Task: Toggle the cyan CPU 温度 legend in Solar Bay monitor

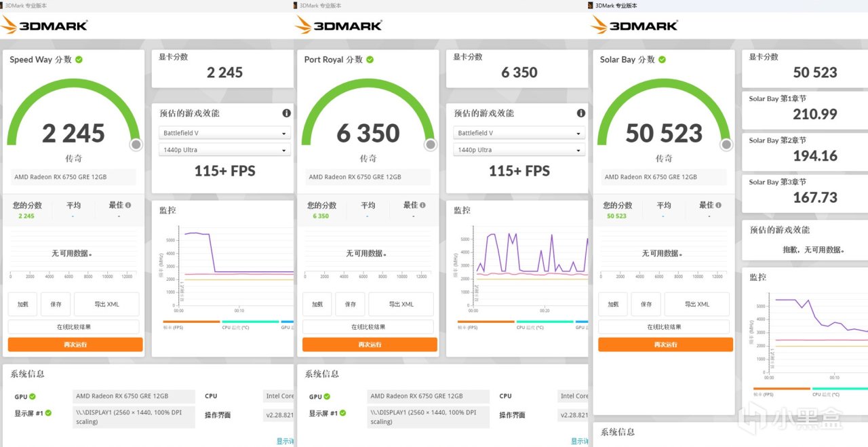Action: pyautogui.click(x=840, y=391)
